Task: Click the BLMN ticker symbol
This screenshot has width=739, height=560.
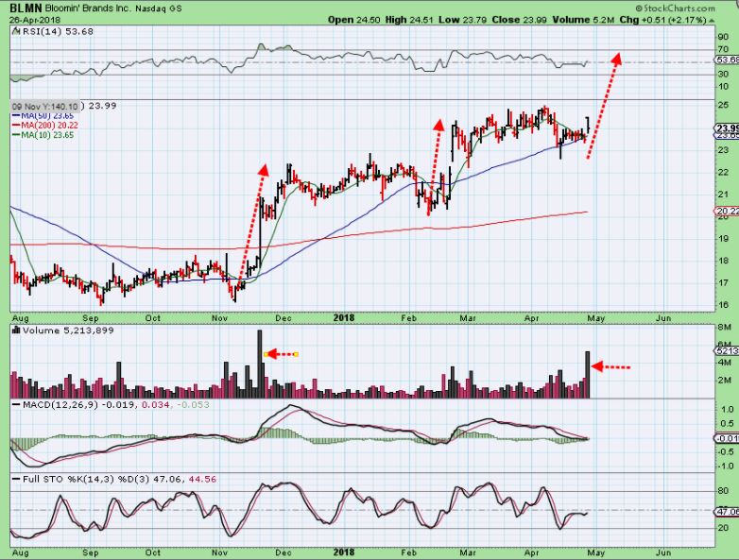Action: coord(26,8)
